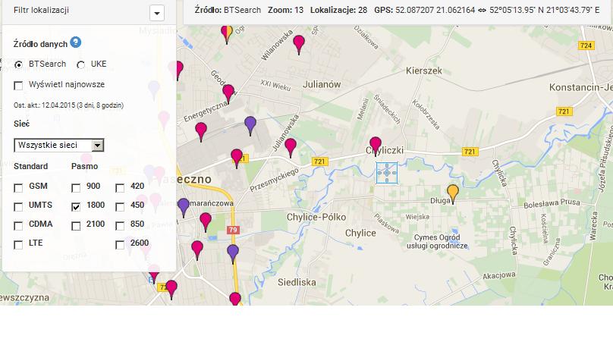Click the crosshair center marker on map
This screenshot has height=364, width=613.
(387, 173)
